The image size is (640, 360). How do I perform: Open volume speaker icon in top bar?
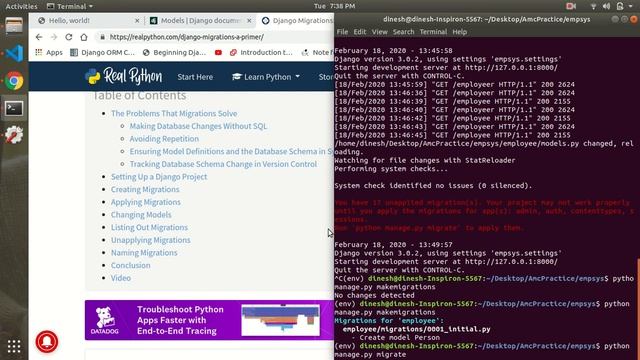[x=606, y=6]
